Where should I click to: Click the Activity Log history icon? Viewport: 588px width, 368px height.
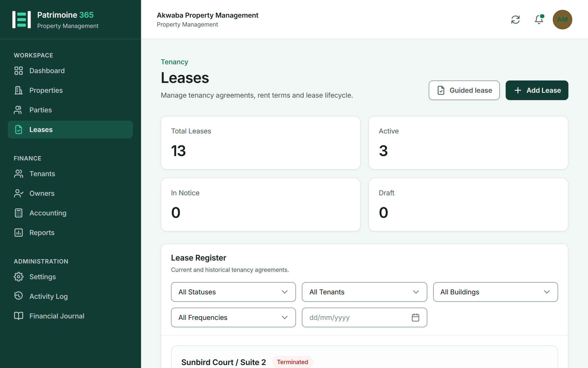pos(19,296)
